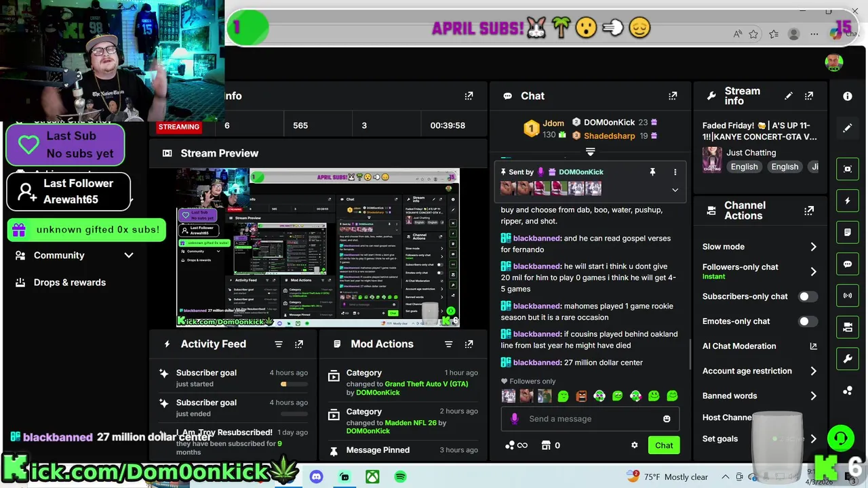
Task: Open Drops & rewards in sidebar
Action: [x=70, y=283]
